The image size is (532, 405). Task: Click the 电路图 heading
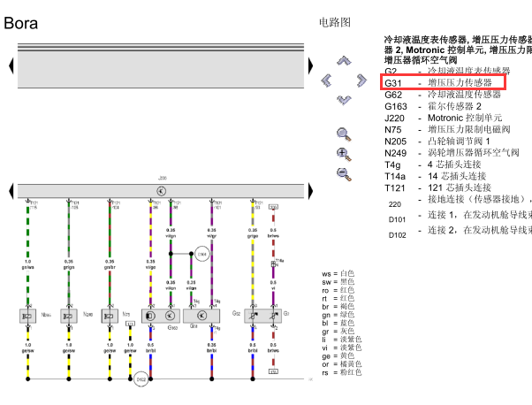point(335,22)
